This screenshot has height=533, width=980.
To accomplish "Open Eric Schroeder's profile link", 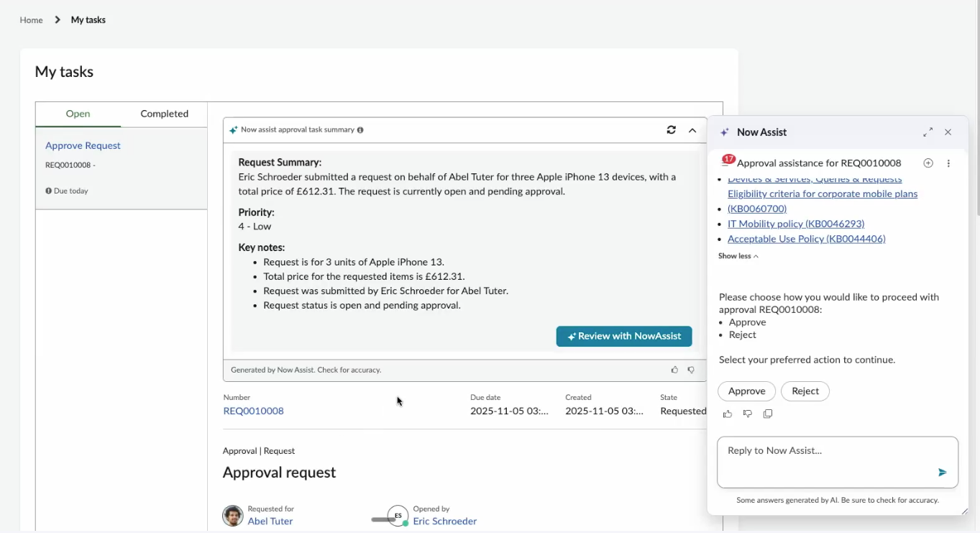I will point(445,521).
